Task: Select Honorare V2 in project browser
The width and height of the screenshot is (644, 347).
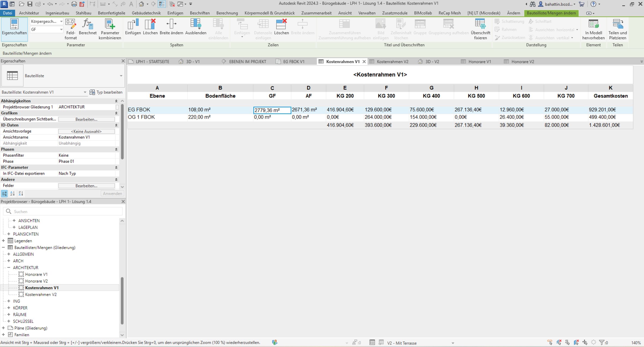Action: coord(36,281)
